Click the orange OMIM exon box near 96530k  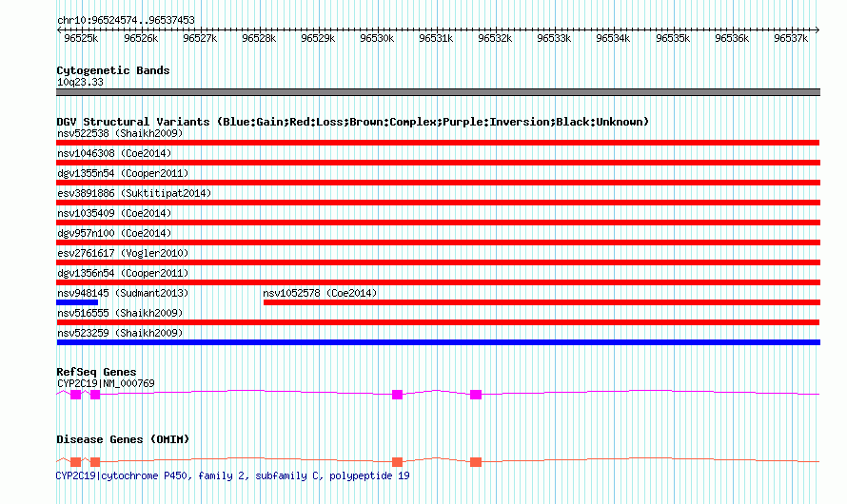pyautogui.click(x=397, y=462)
